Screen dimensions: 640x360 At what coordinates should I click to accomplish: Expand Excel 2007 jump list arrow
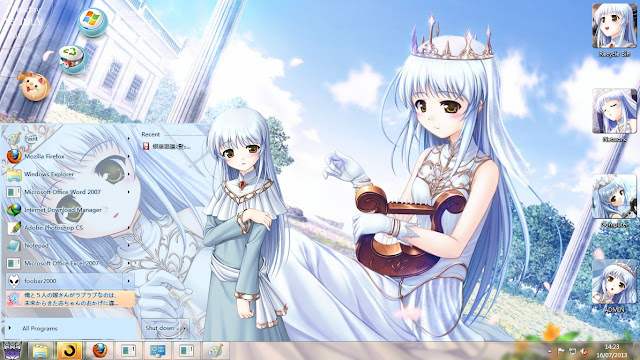click(x=129, y=263)
